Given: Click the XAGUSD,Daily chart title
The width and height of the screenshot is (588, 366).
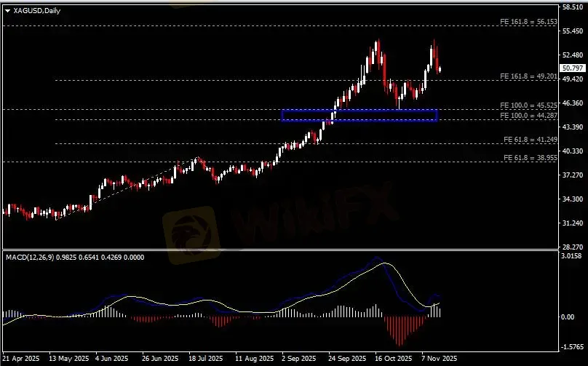Looking at the screenshot, I should [x=36, y=10].
